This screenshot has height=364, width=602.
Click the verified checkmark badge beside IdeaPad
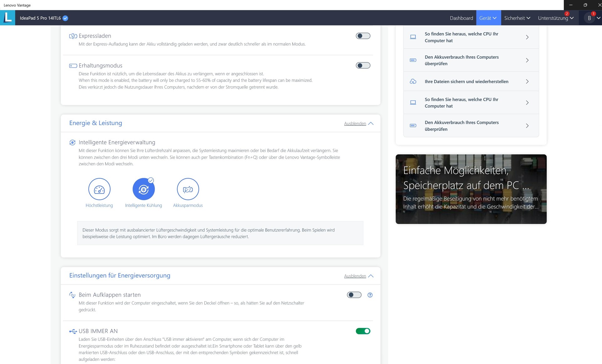point(65,18)
